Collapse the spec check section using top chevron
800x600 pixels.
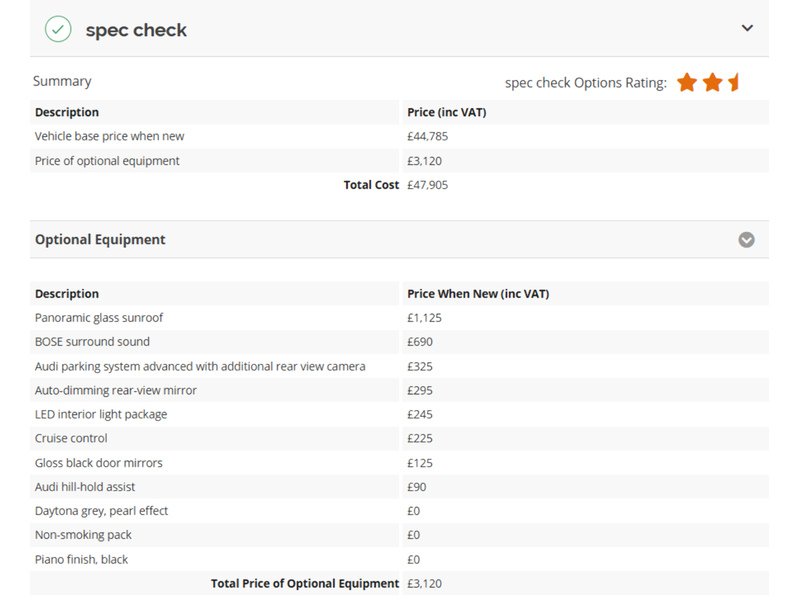(747, 28)
